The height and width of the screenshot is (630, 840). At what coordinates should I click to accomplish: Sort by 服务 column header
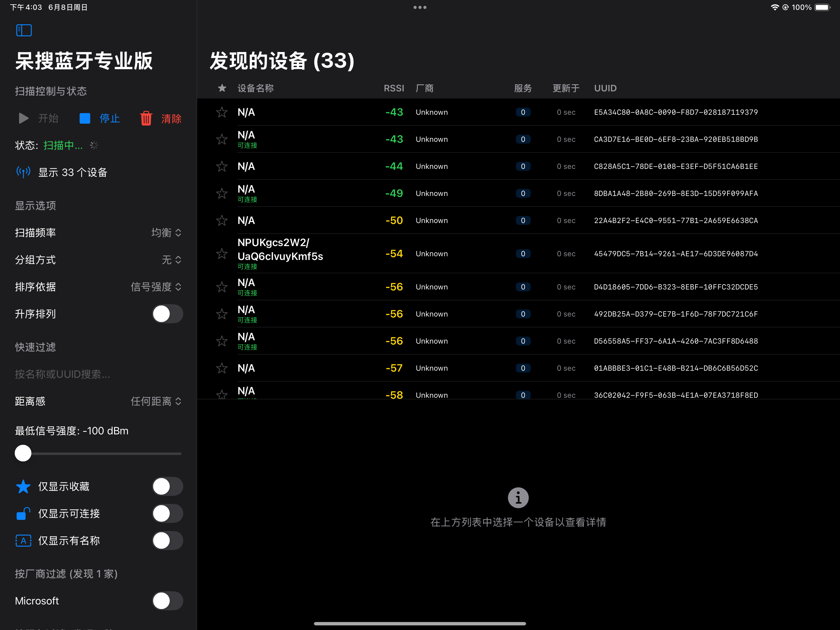[523, 88]
